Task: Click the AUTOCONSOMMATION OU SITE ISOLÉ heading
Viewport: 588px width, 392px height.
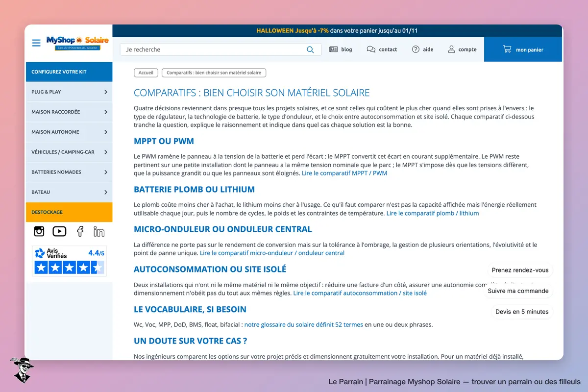Action: tap(210, 269)
